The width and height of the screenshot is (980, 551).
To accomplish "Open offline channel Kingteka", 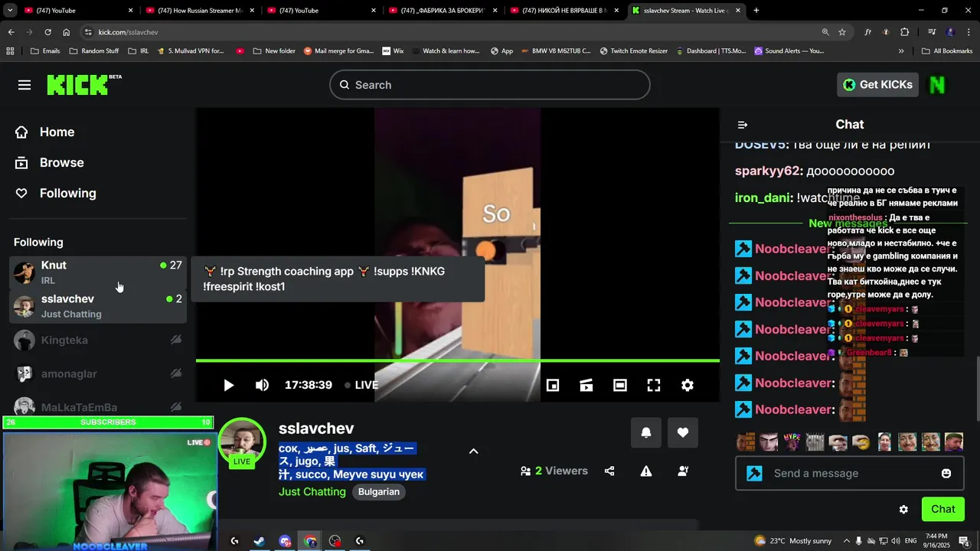I will pyautogui.click(x=98, y=340).
